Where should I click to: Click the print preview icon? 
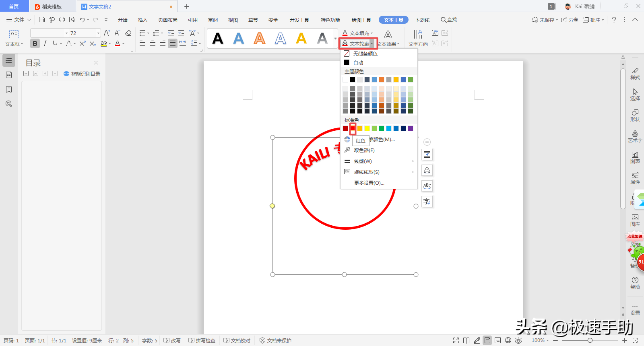[x=72, y=20]
